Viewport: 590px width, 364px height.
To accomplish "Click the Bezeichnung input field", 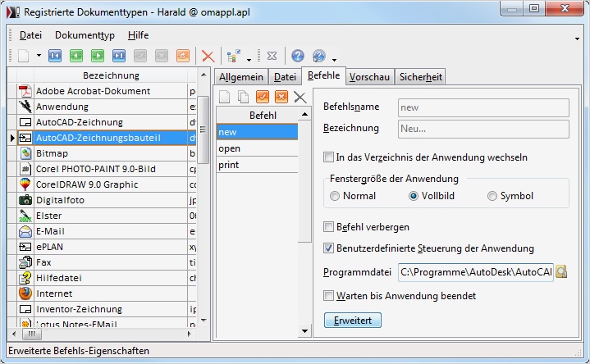I will tap(483, 129).
